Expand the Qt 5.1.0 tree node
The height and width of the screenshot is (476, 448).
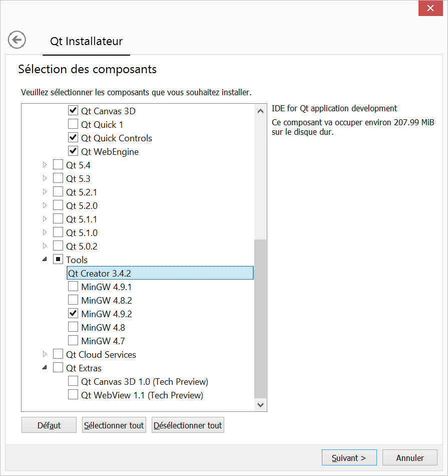click(45, 232)
